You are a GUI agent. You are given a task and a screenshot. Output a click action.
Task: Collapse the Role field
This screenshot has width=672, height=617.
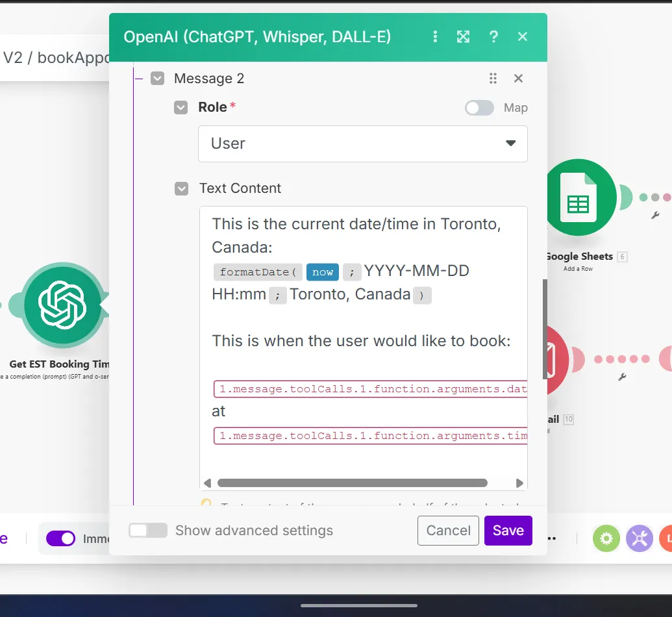[x=181, y=108]
